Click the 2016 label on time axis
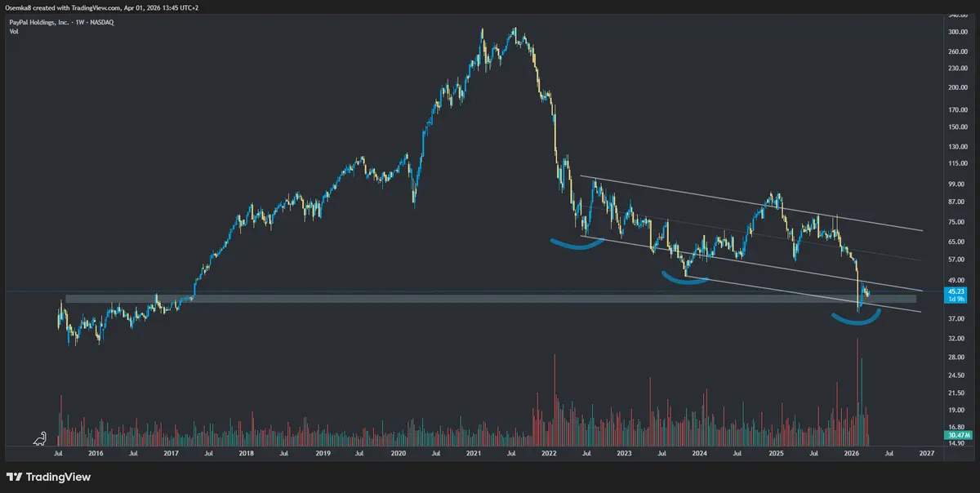Viewport: 980px width, 493px height. 95,452
